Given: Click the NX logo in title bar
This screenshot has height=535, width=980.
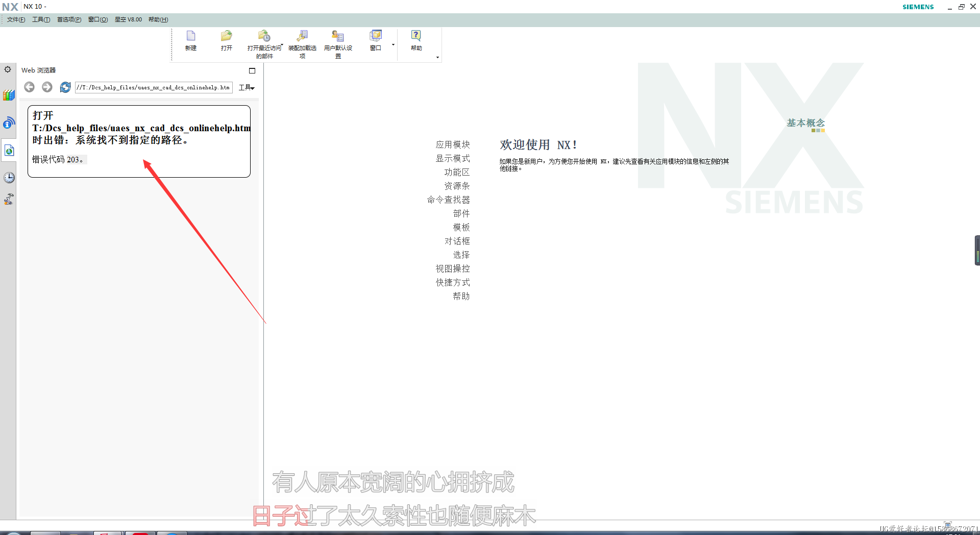Looking at the screenshot, I should pos(10,7).
